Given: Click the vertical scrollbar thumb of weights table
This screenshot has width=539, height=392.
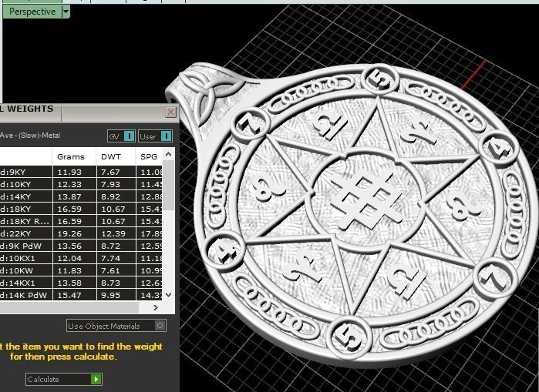Looking at the screenshot, I should [168, 186].
